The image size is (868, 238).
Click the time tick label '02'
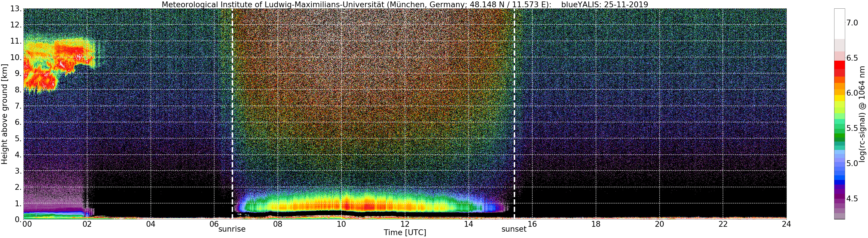pos(87,224)
